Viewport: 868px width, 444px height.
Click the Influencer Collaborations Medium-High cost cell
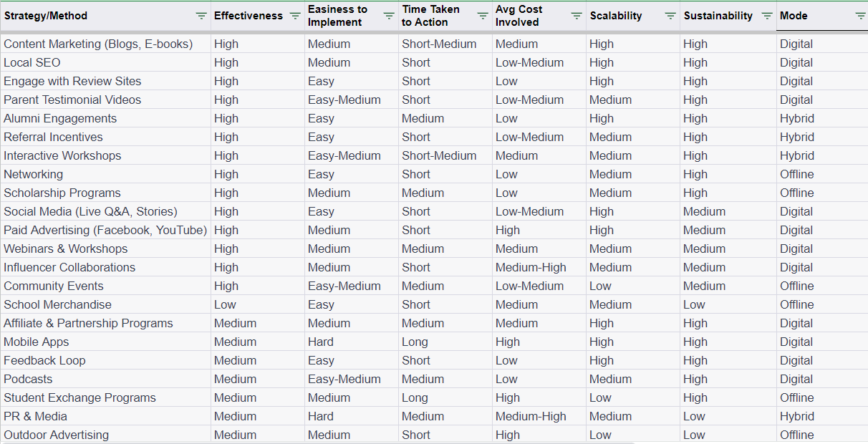pos(531,267)
